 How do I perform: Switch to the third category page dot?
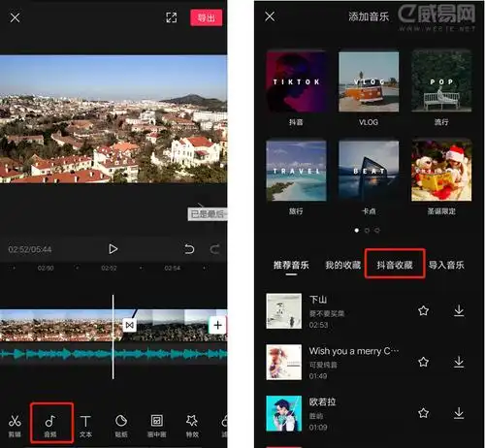(x=377, y=231)
